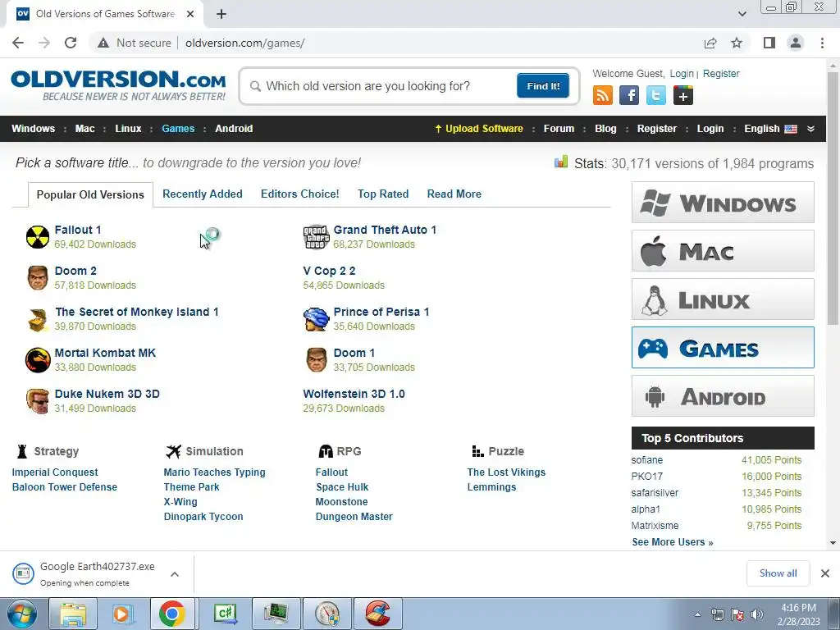Go back with the browser back arrow

18,43
